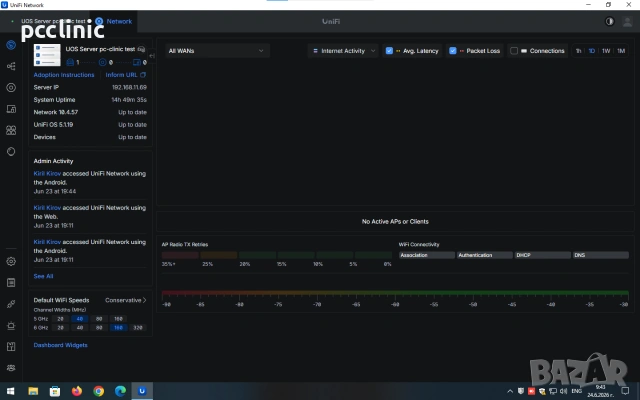Screen dimensions: 640x400
Task: Open the taskbar clock and date
Action: (600, 391)
